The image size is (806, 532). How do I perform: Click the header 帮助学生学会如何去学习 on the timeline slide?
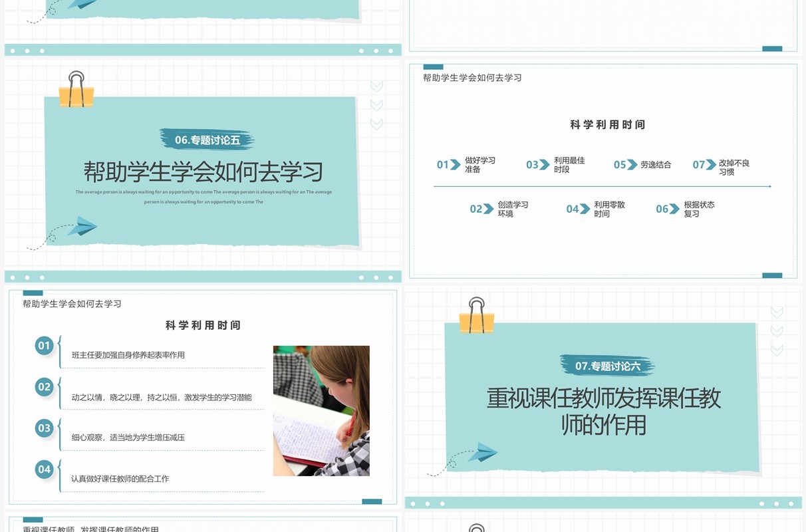point(472,78)
